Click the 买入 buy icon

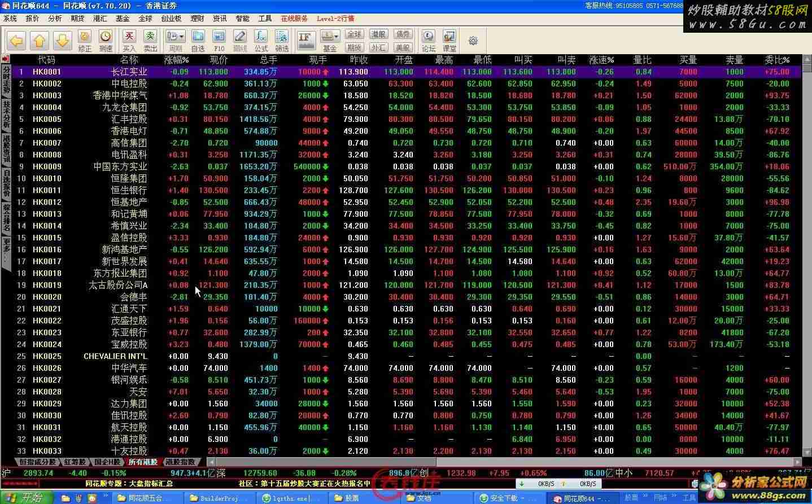tap(129, 41)
